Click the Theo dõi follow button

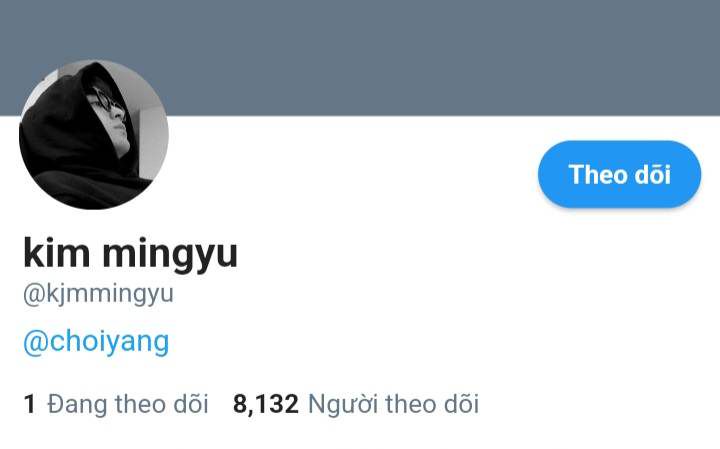coord(619,174)
